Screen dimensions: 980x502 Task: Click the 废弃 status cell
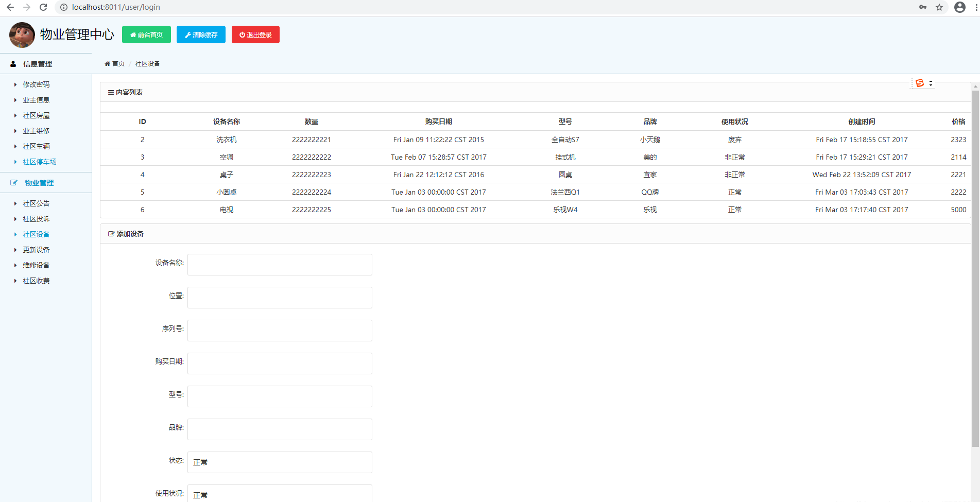(735, 140)
